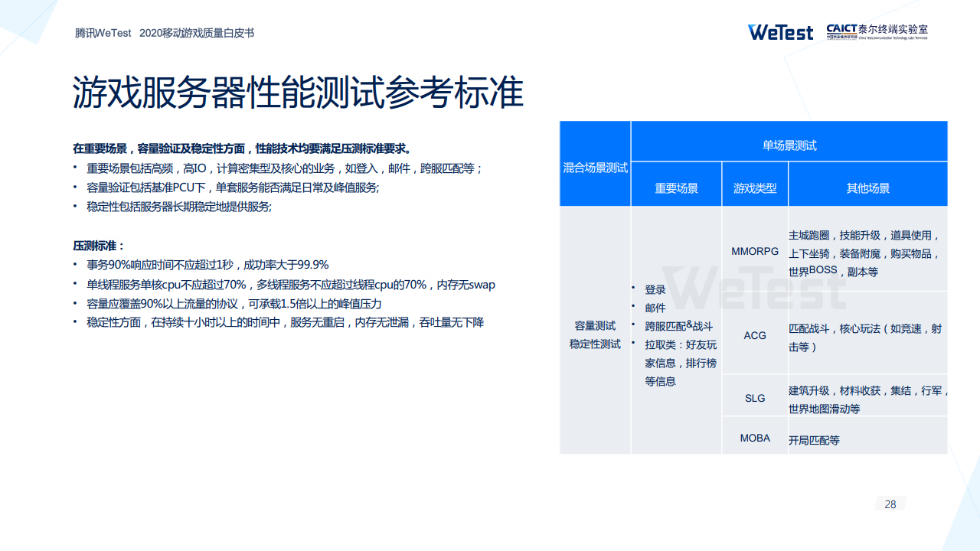Click the 单场景测试 table header
This screenshot has height=551, width=980.
click(789, 145)
